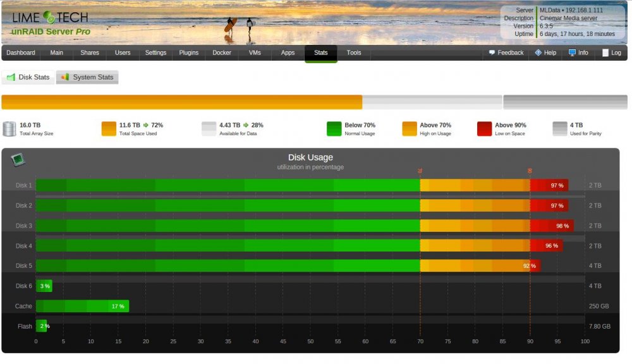632x364 pixels.
Task: Open the Tools page
Action: pyautogui.click(x=354, y=53)
